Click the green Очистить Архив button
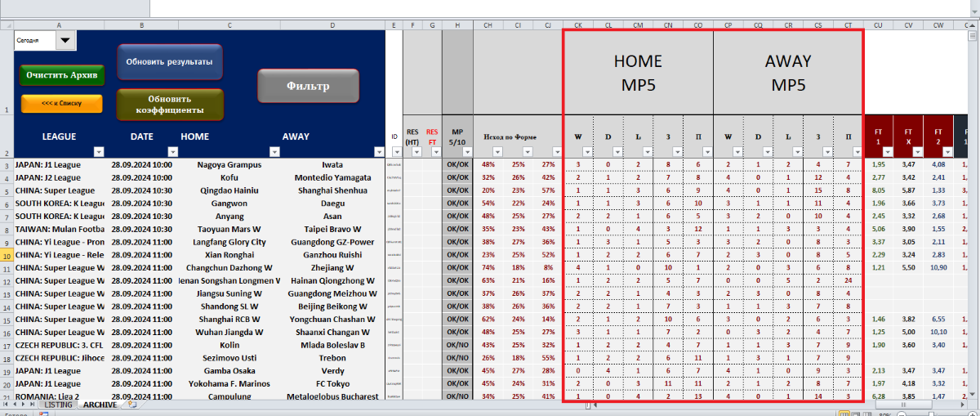Screen dimensions: 980x416 (x=62, y=75)
